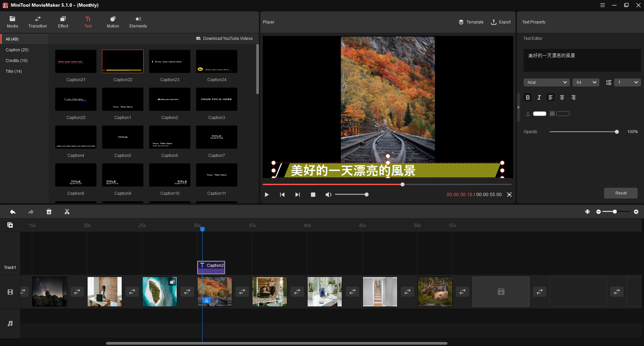Play the video preview

(266, 195)
